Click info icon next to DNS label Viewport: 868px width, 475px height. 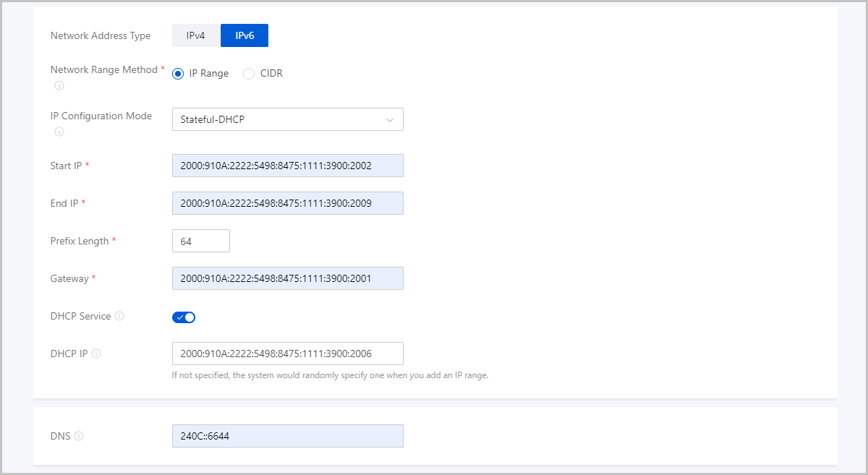coord(79,436)
